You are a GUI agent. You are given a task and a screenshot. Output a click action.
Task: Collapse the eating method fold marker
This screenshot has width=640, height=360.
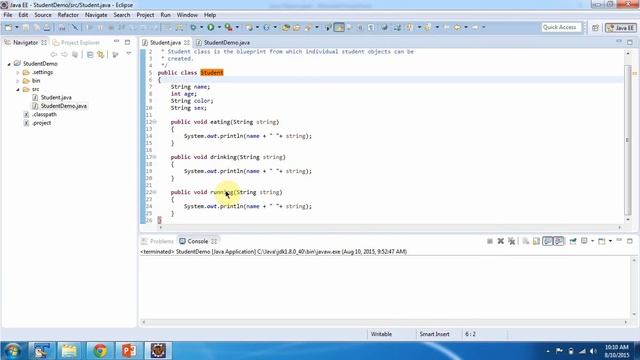154,122
